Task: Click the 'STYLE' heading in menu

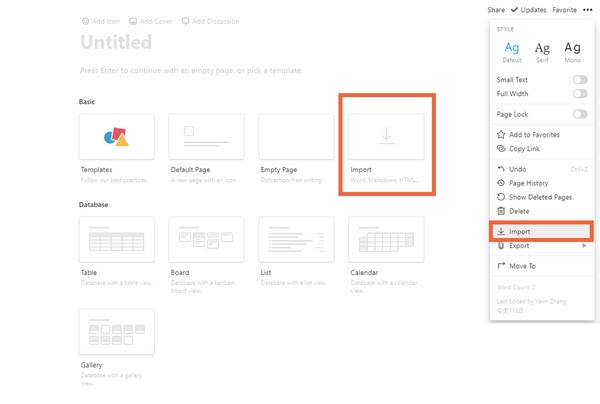Action: pos(505,29)
